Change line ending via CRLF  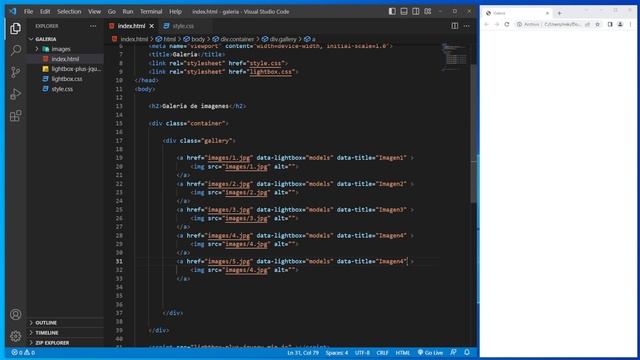click(382, 352)
